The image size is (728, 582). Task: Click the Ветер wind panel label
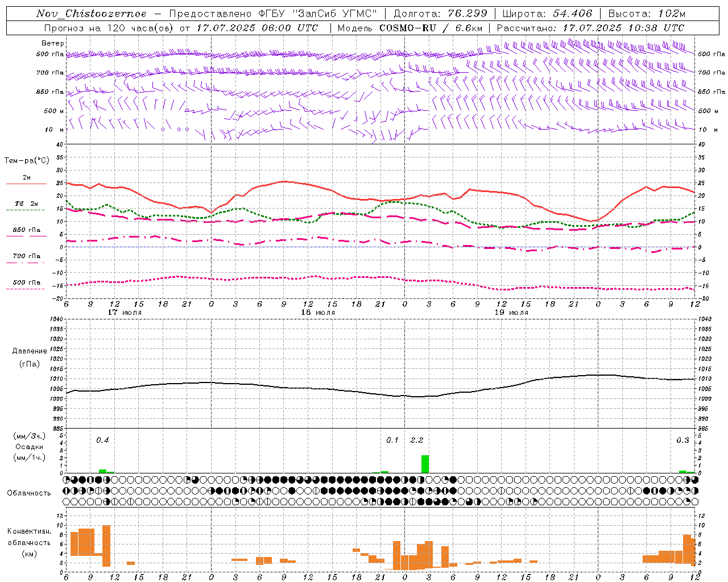point(53,43)
